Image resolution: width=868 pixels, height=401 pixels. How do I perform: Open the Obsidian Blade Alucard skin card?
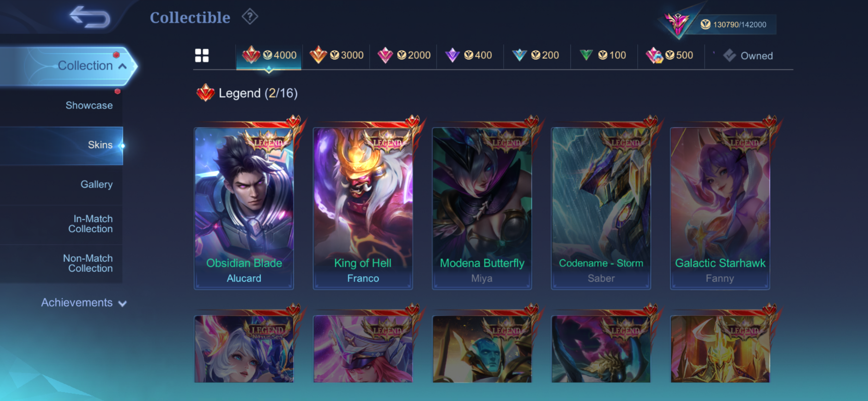click(x=244, y=208)
